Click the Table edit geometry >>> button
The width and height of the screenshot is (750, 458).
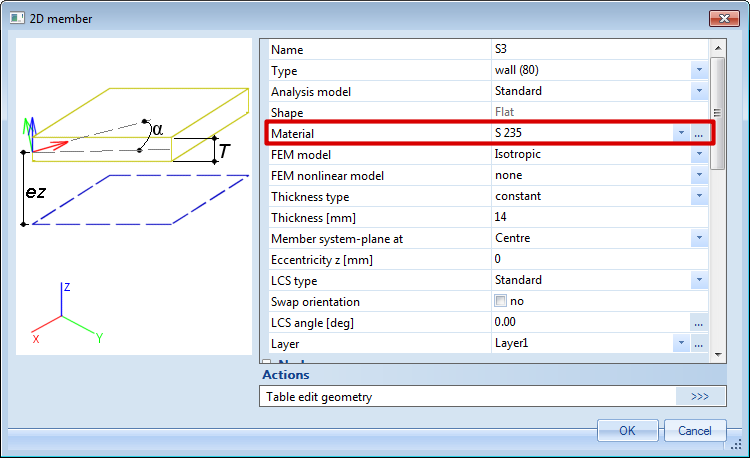pyautogui.click(x=699, y=397)
